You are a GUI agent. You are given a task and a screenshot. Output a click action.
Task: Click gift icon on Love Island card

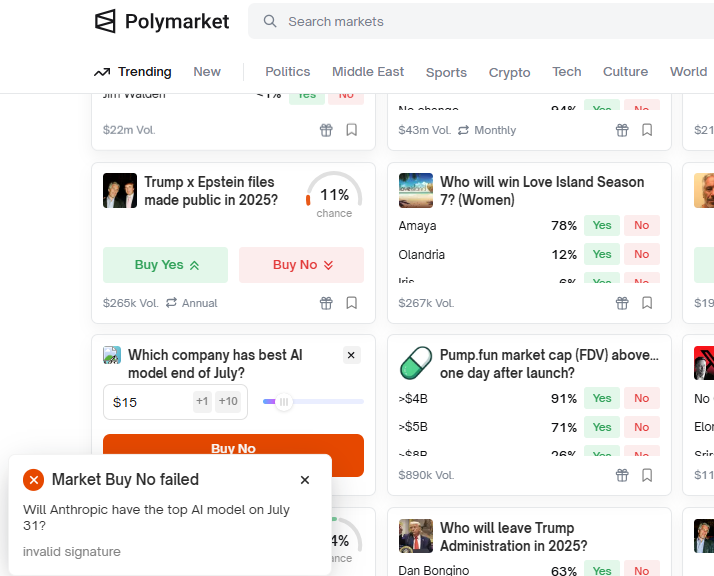tap(622, 303)
